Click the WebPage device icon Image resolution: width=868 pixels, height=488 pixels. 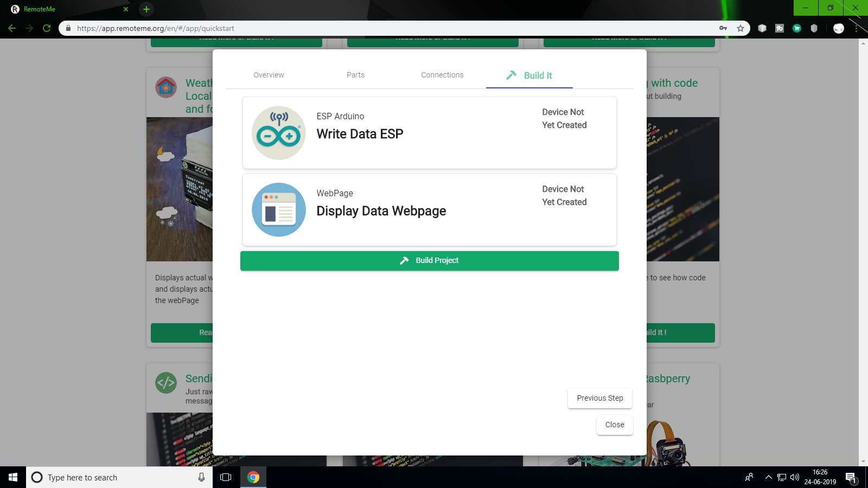point(279,210)
